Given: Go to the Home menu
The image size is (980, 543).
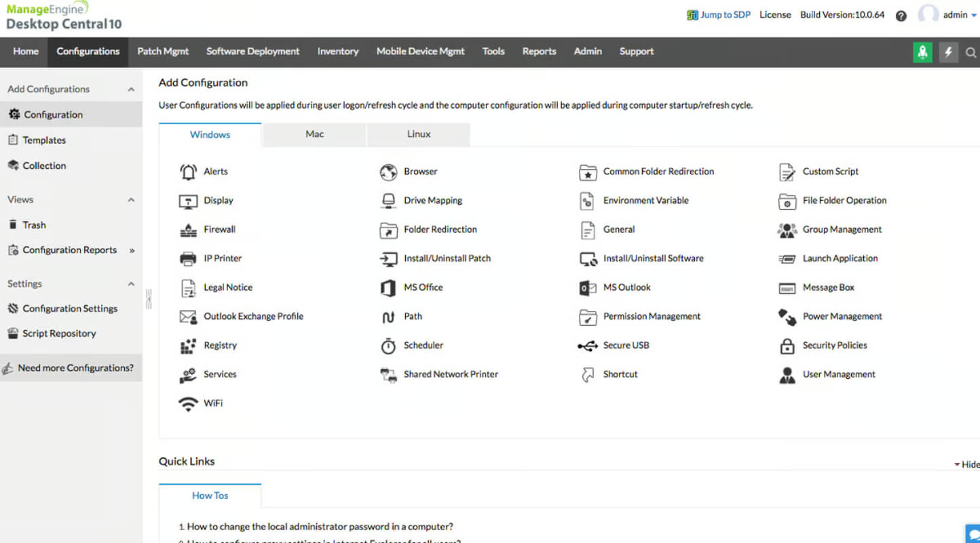Looking at the screenshot, I should pos(26,52).
